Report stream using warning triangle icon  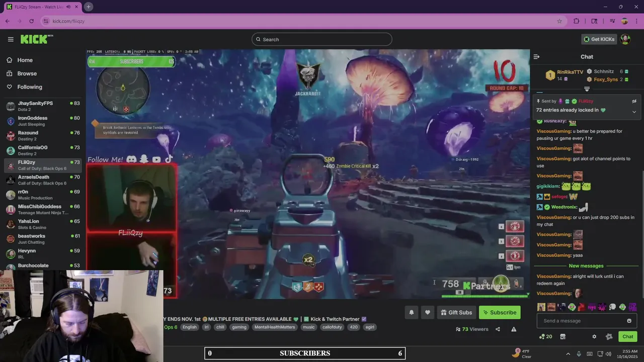tap(514, 329)
